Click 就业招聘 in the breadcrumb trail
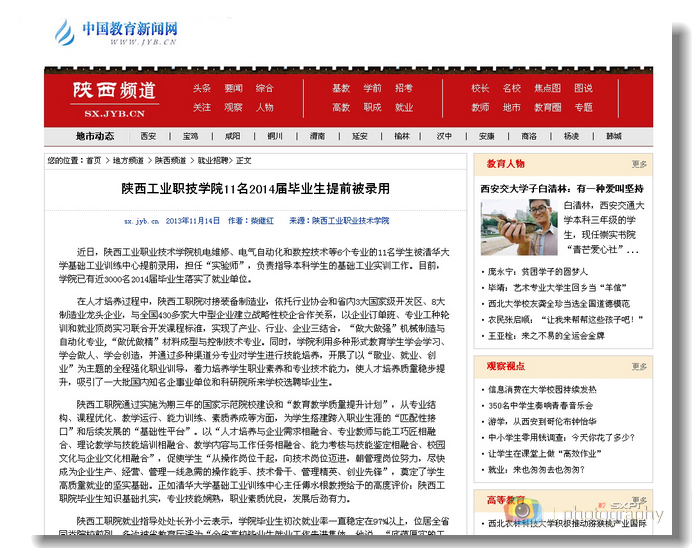 212,160
